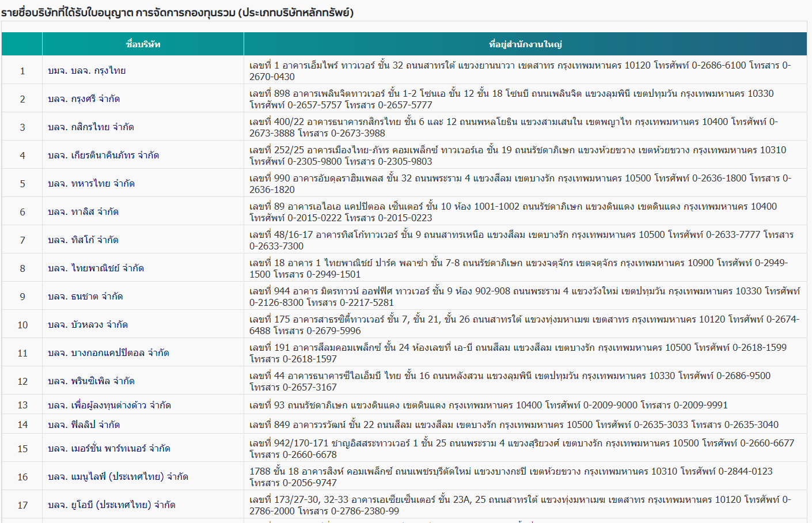Select company name บลจ. ธนชาต จำกัด

click(x=85, y=296)
